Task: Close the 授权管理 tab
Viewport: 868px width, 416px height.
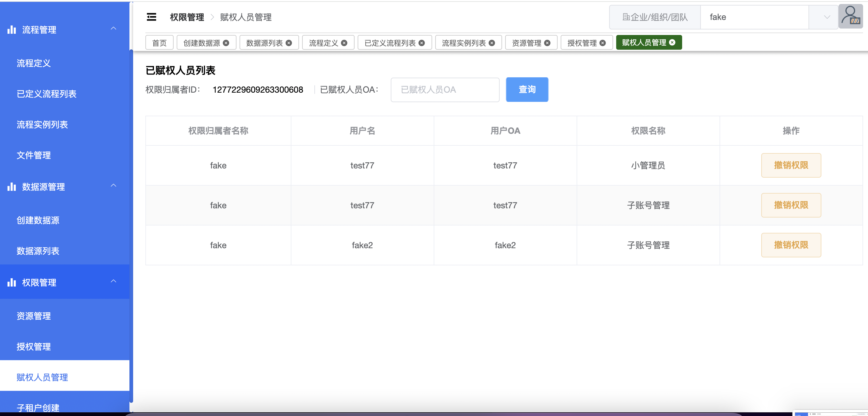Action: click(602, 43)
